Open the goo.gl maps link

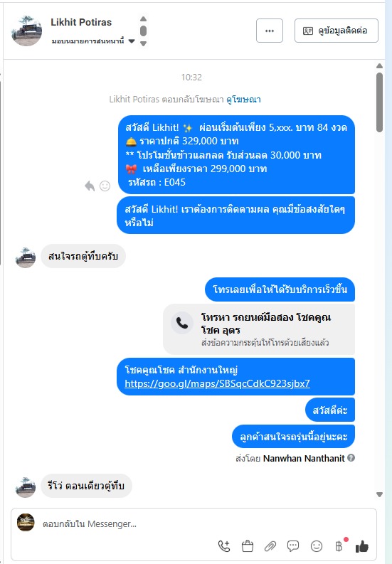[217, 383]
